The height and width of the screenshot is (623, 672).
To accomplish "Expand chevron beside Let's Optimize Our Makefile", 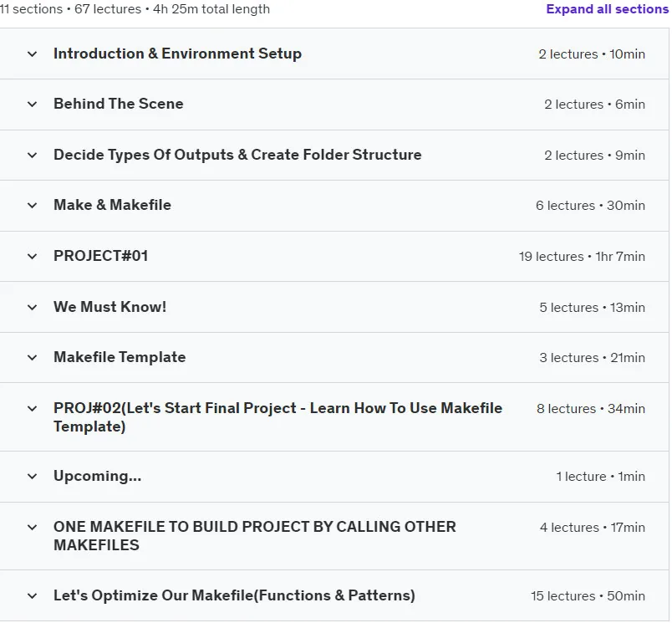I will click(32, 596).
